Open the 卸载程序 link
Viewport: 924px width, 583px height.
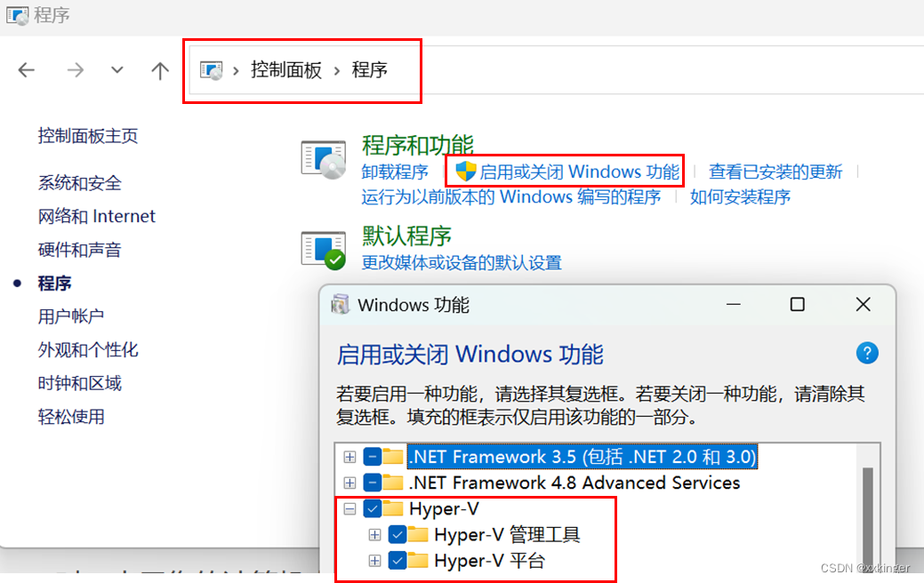[395, 172]
